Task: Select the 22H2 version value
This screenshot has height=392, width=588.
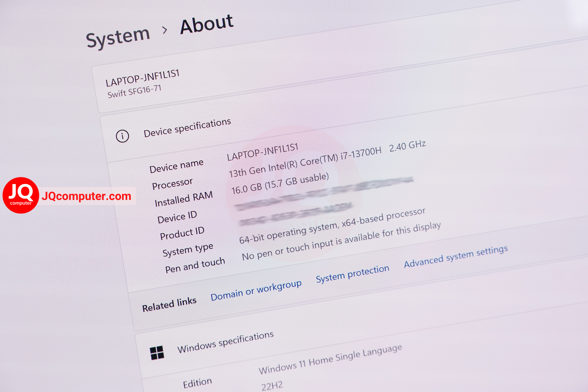Action: click(x=272, y=386)
